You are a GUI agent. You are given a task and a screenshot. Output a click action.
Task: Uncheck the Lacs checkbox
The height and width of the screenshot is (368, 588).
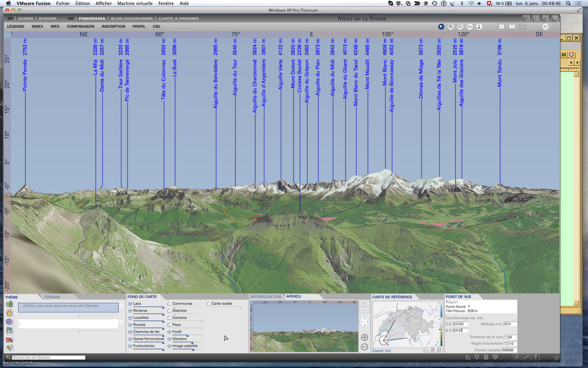pos(130,304)
